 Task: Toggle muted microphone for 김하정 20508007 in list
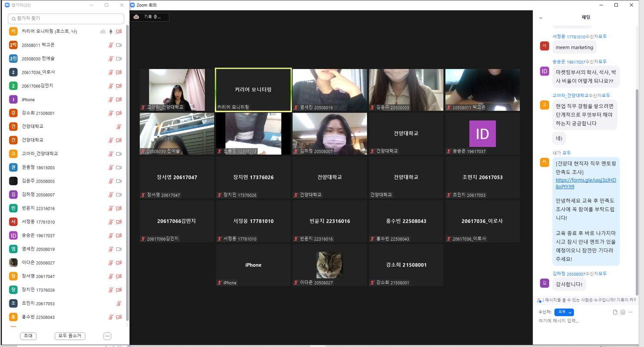click(111, 195)
